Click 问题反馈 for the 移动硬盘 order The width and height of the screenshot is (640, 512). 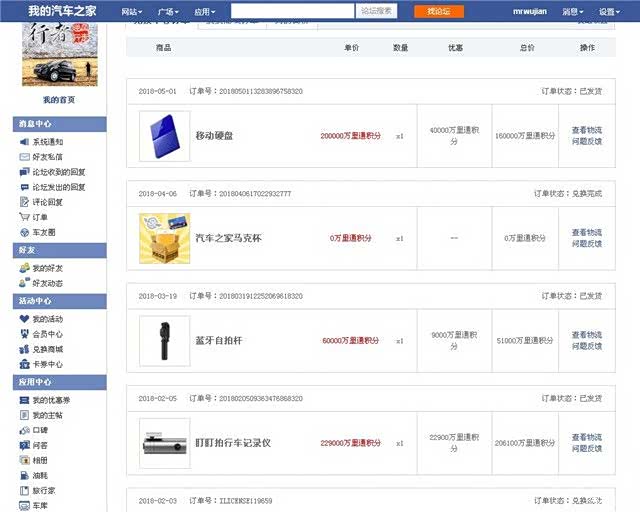pos(587,141)
